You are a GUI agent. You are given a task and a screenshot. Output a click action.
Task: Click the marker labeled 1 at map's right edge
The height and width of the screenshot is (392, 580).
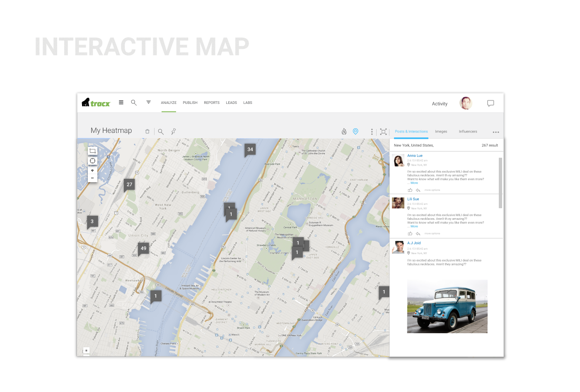(x=384, y=292)
